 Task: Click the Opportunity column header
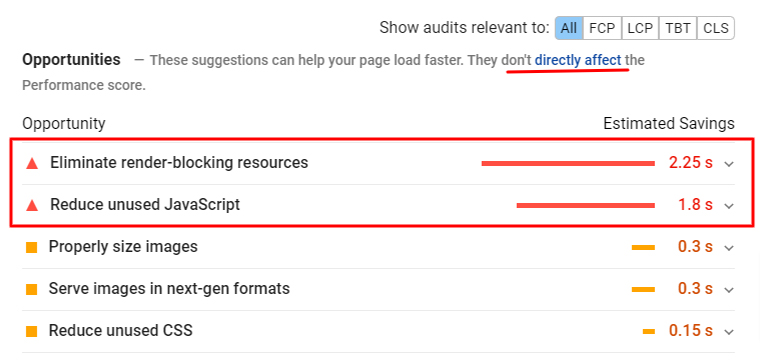[63, 124]
